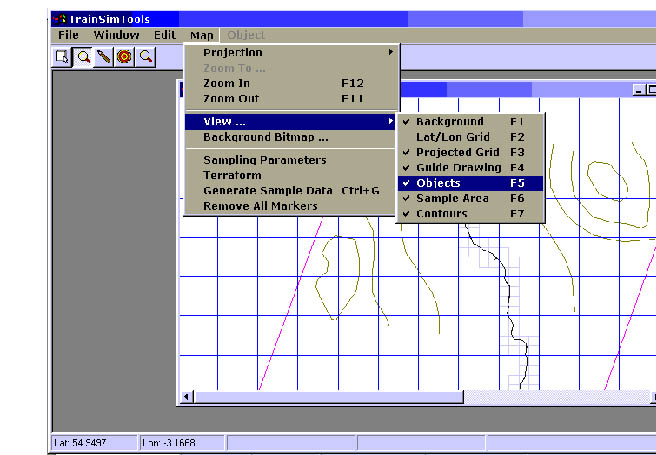Open the Window menu
Image resolution: width=656 pixels, height=455 pixels.
117,35
